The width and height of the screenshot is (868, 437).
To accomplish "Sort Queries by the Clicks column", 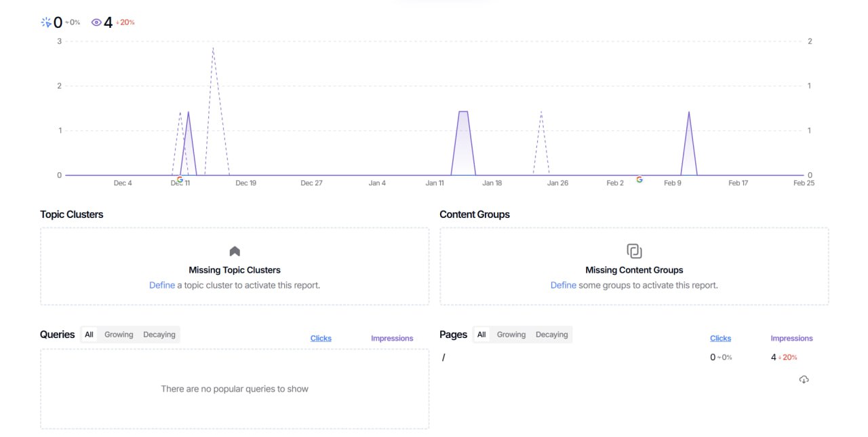I will click(321, 339).
